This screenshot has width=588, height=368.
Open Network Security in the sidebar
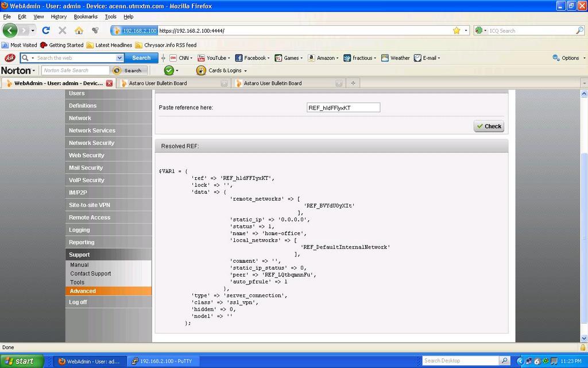pyautogui.click(x=92, y=143)
